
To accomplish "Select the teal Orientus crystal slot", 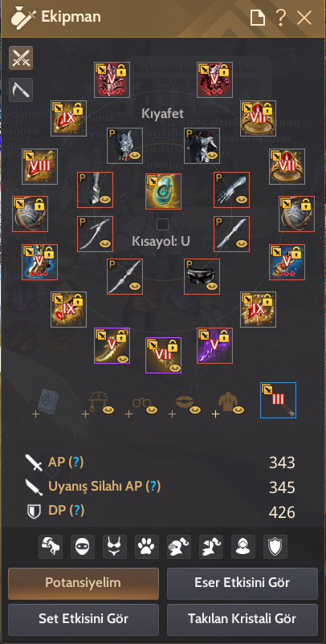I will coord(164,191).
